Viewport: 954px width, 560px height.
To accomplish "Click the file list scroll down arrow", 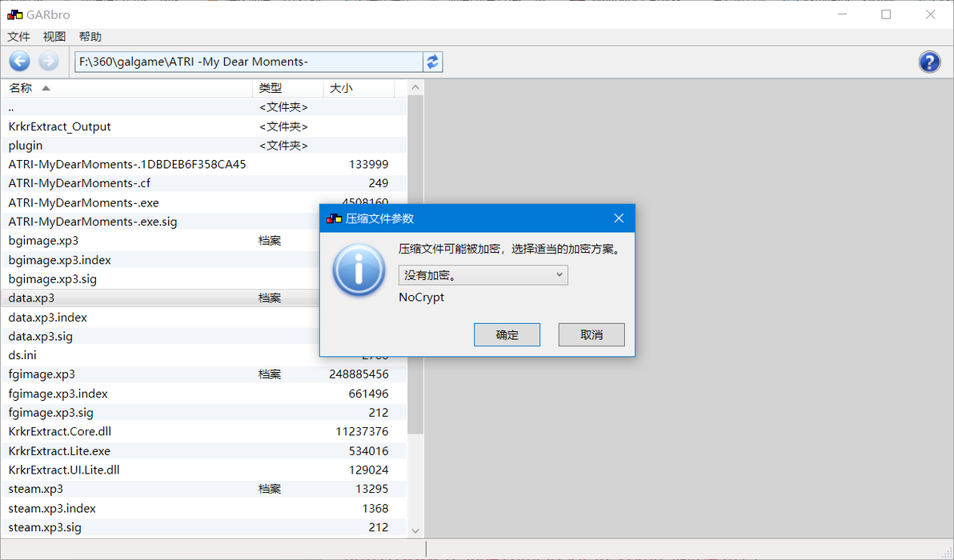I will [415, 530].
